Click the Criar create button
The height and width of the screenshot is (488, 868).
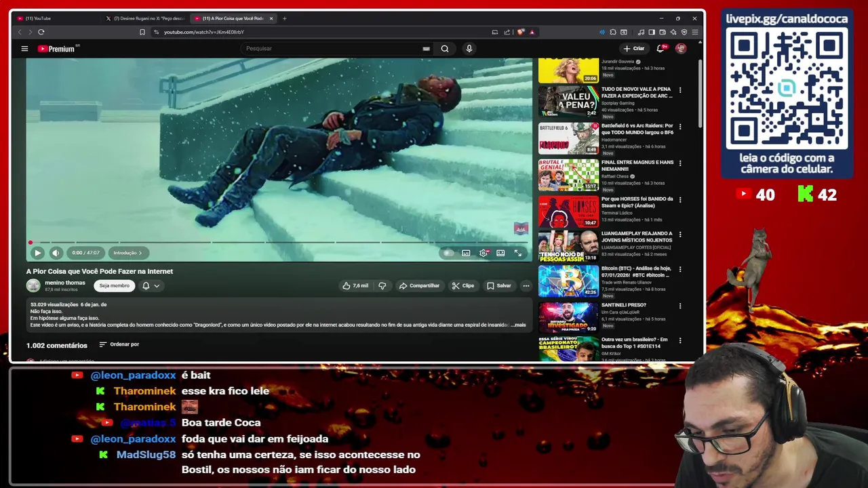coord(634,48)
